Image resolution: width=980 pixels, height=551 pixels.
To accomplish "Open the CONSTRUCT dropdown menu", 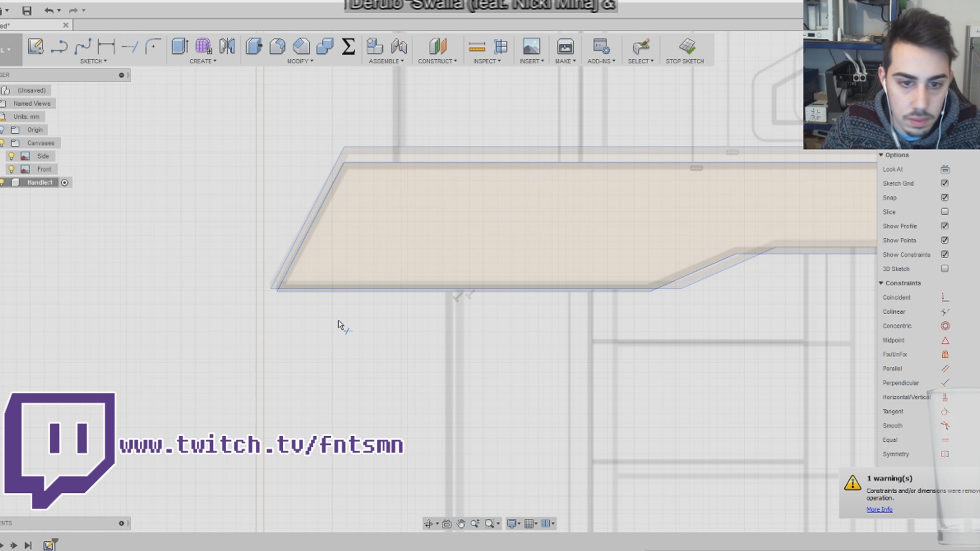I will tap(437, 61).
